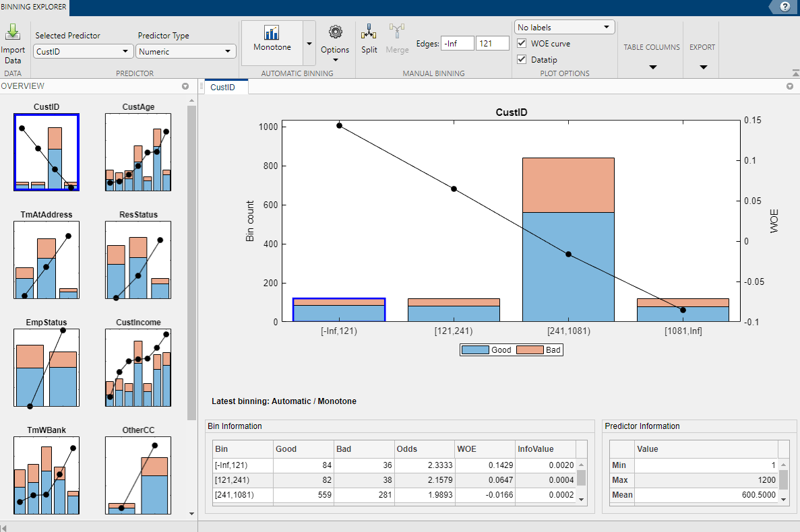The width and height of the screenshot is (800, 532).
Task: Select the CustID document tab
Action: (x=224, y=86)
